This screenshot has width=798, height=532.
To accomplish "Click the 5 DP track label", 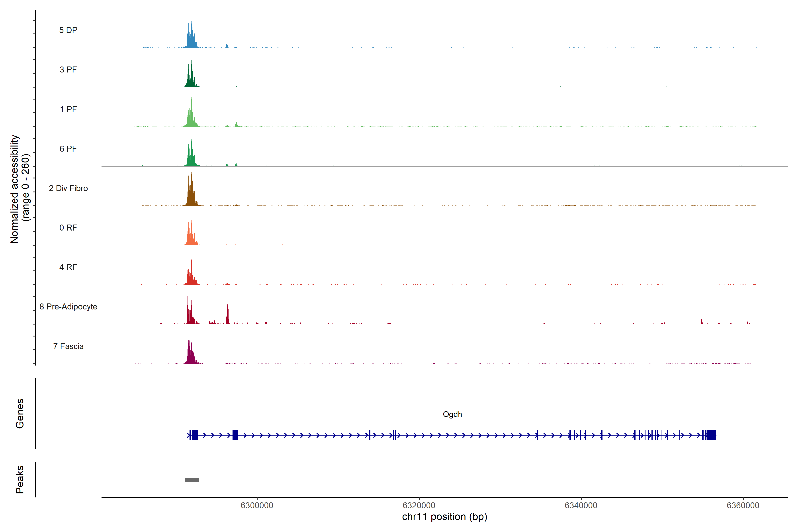I will 68,30.
